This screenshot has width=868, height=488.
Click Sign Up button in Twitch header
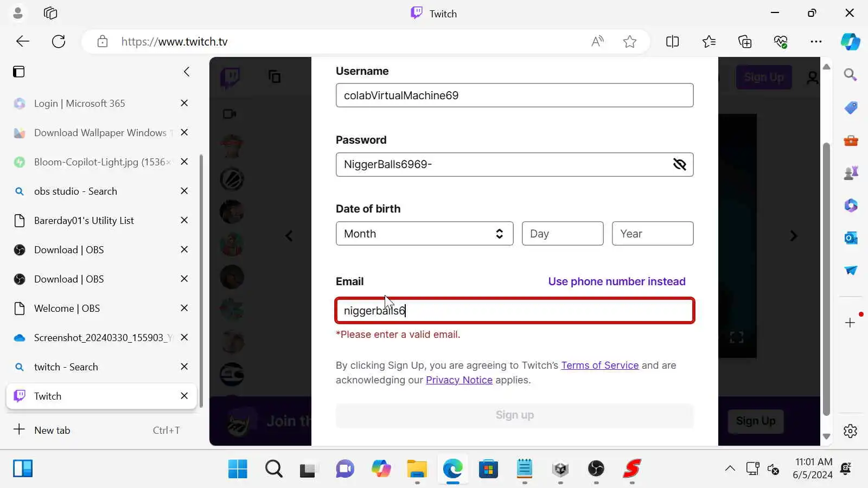(x=764, y=78)
